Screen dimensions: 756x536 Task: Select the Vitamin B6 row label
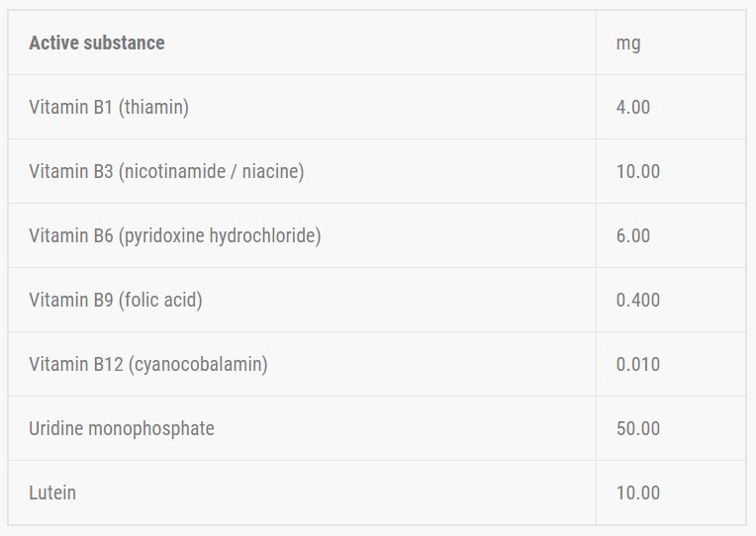pyautogui.click(x=175, y=235)
